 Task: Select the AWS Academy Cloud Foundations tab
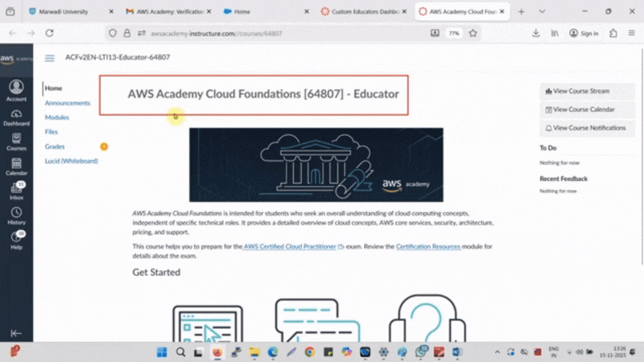(463, 11)
